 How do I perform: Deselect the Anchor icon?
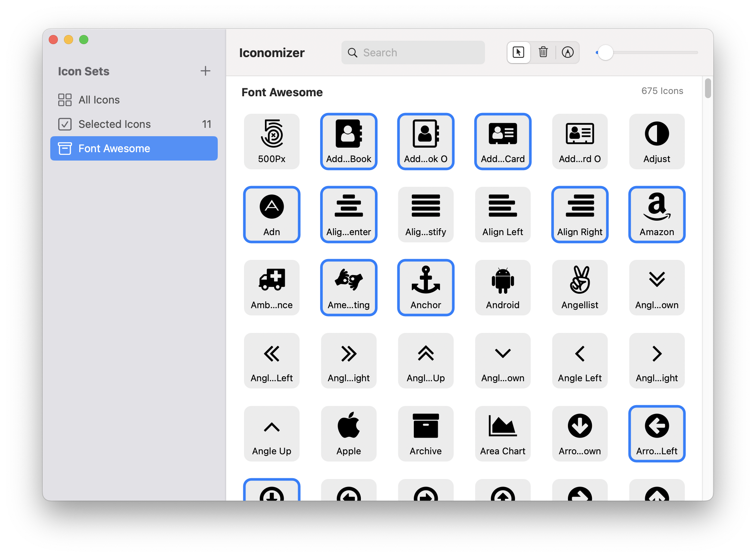426,287
